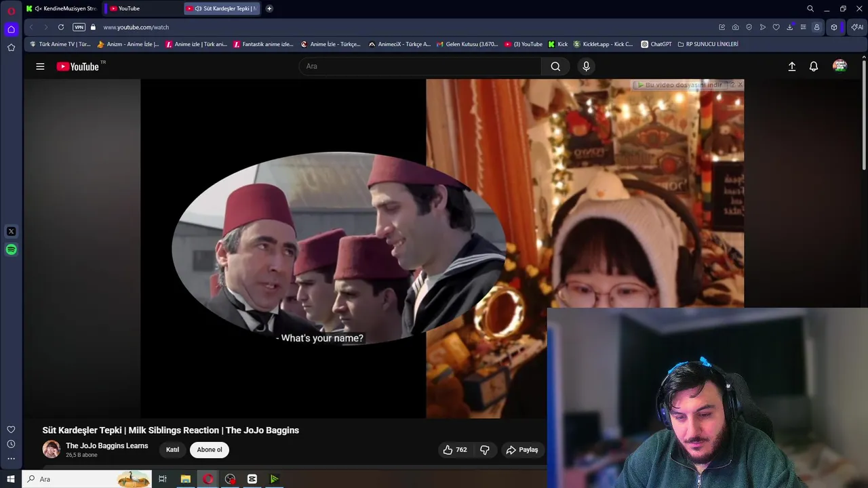868x488 pixels.
Task: Close the video download overlay banner
Action: [x=740, y=85]
